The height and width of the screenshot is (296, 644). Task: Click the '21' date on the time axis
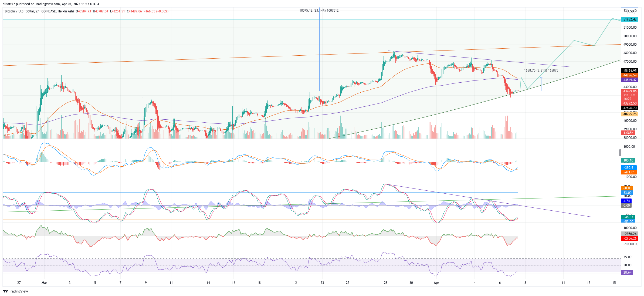click(297, 283)
